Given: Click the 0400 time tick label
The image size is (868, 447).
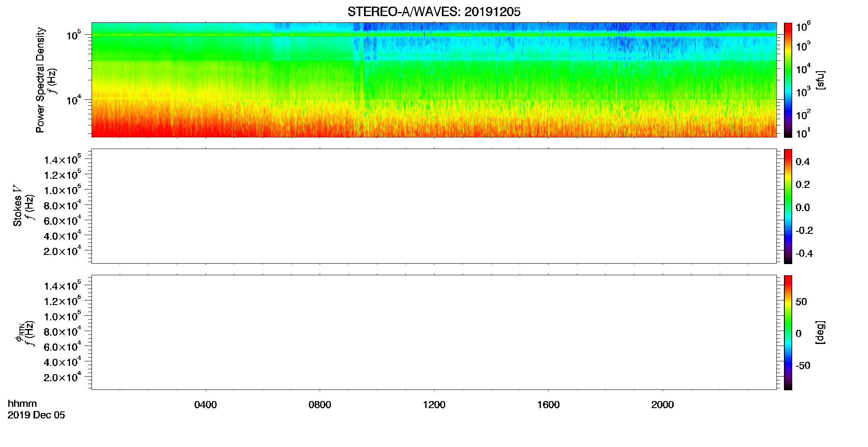Looking at the screenshot, I should [x=205, y=405].
